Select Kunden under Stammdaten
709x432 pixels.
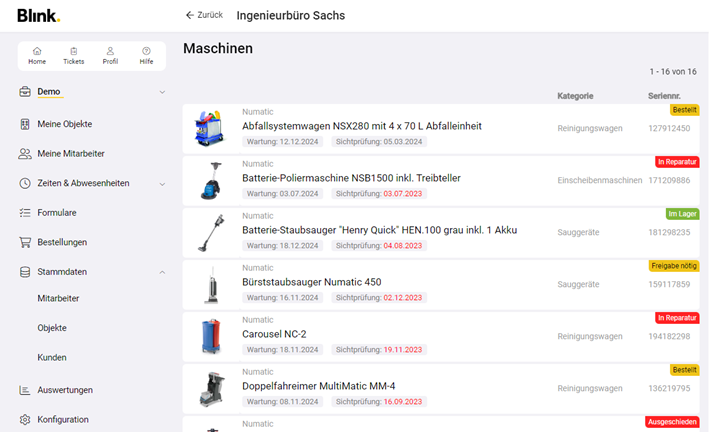click(x=52, y=357)
